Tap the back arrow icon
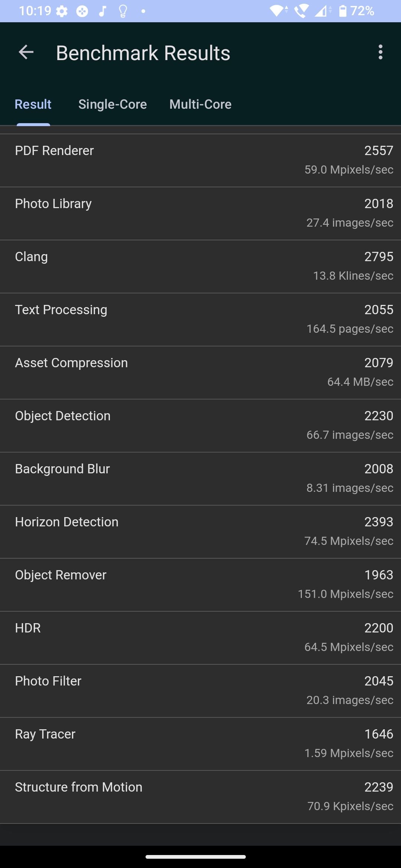Screen dimensions: 401x868 pyautogui.click(x=26, y=52)
